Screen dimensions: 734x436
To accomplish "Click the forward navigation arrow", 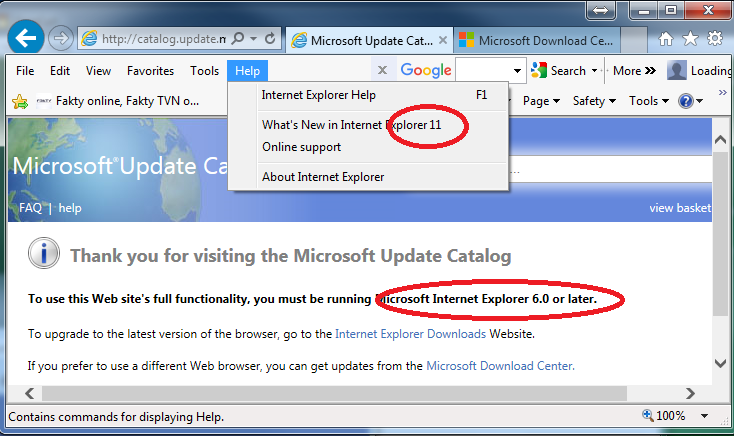I will pos(61,38).
